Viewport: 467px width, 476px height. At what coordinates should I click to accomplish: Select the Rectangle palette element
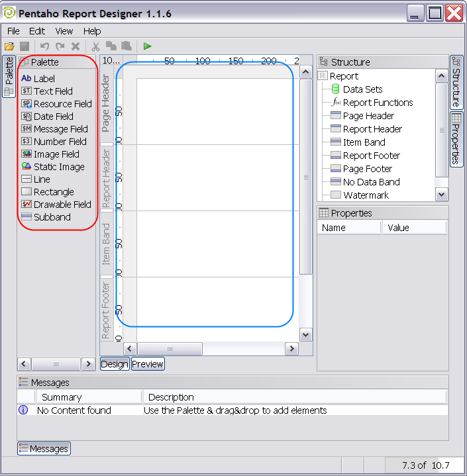pyautogui.click(x=53, y=192)
